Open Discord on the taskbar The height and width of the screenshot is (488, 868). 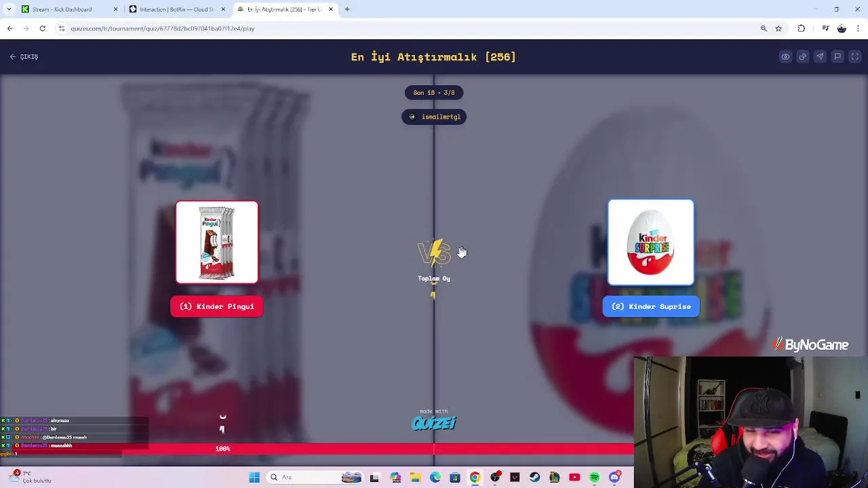point(614,477)
